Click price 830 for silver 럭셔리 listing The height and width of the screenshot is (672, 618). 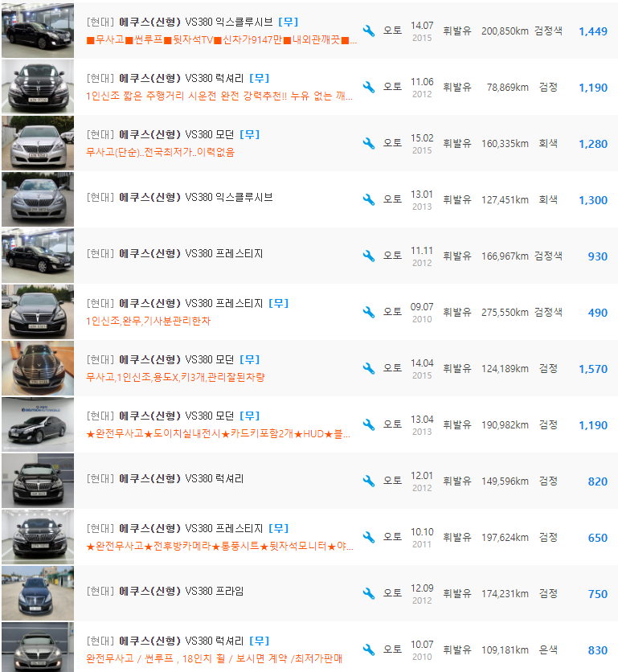click(x=598, y=650)
